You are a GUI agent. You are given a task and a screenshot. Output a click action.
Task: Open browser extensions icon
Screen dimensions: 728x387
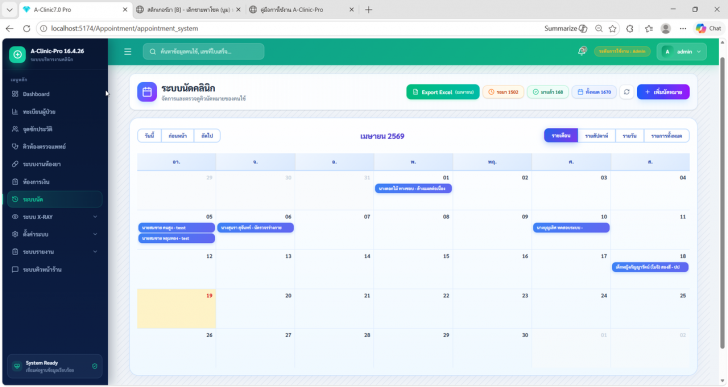tap(630, 29)
